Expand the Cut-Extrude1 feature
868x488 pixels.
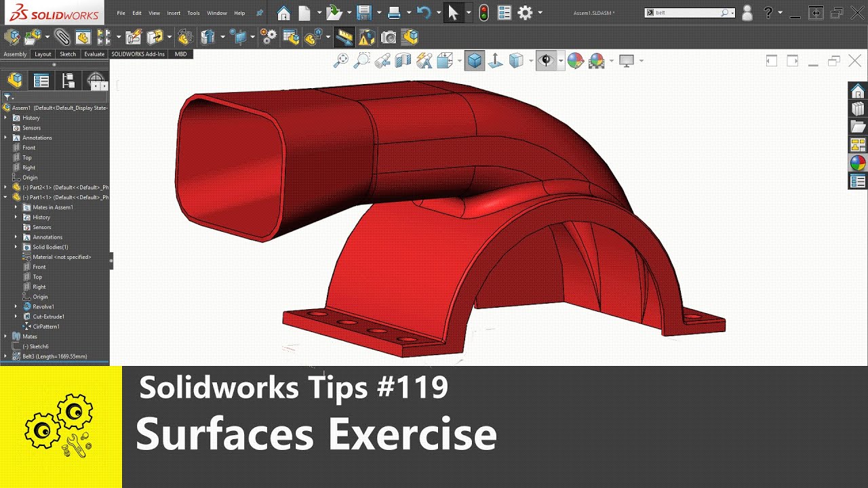[16, 317]
